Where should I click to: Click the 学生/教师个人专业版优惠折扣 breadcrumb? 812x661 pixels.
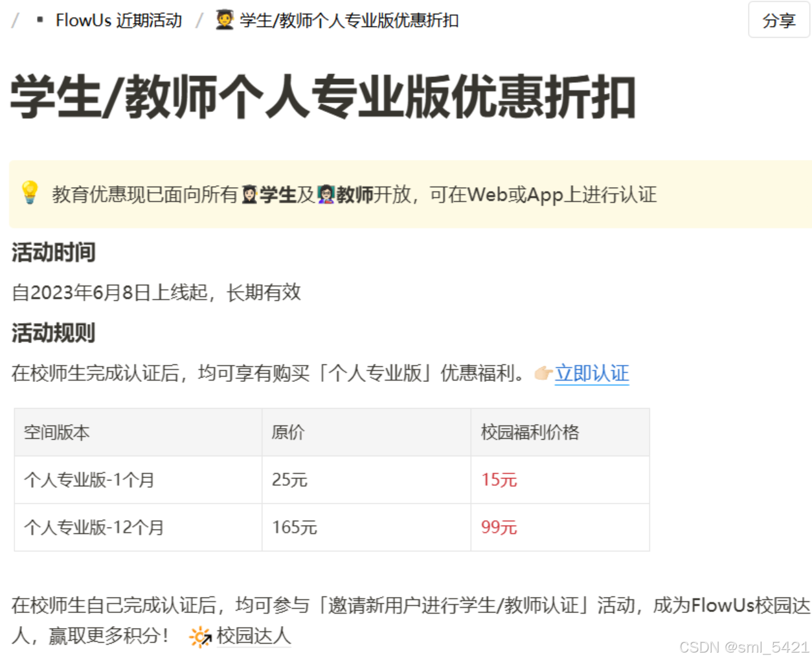[x=349, y=21]
